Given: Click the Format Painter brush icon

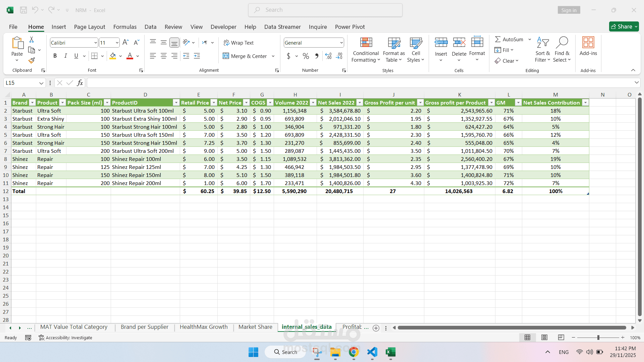Looking at the screenshot, I should tap(32, 61).
